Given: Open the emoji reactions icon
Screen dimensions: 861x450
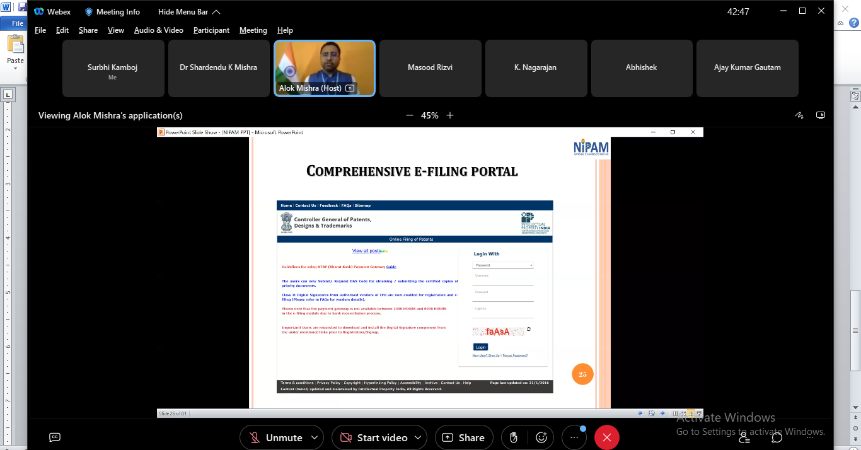Looking at the screenshot, I should pyautogui.click(x=542, y=437).
